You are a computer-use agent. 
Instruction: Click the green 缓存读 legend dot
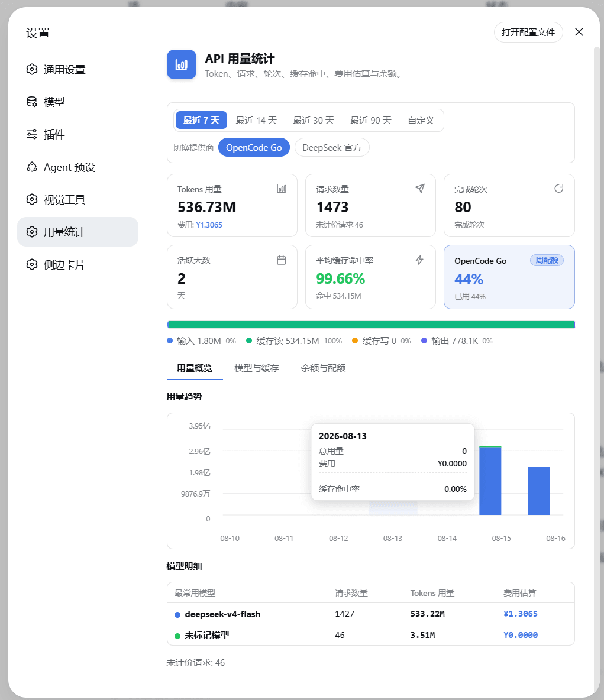point(249,341)
